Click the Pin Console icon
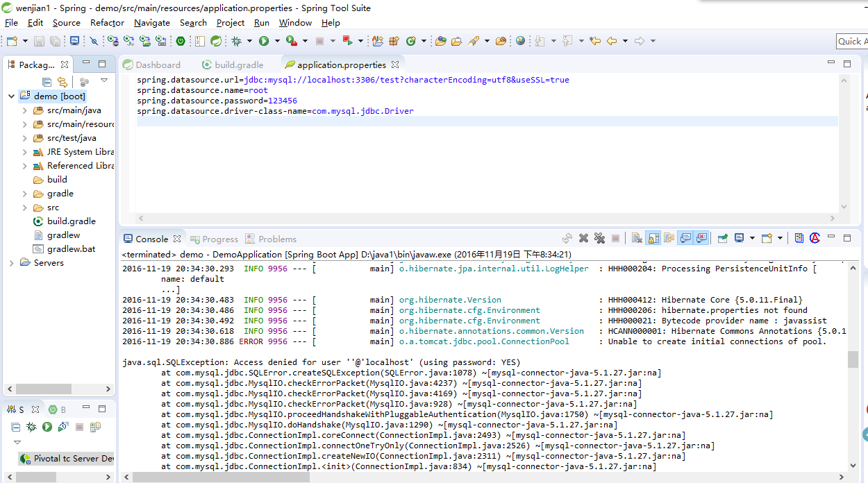Viewport: 868px width, 483px height. [722, 238]
